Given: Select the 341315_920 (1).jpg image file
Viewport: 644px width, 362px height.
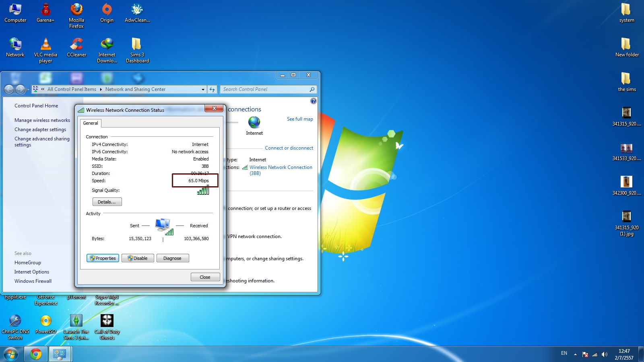Looking at the screenshot, I should click(627, 223).
